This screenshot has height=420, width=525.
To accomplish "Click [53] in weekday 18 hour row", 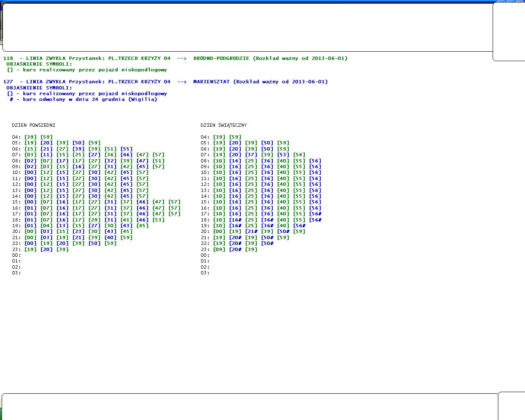I will (159, 220).
